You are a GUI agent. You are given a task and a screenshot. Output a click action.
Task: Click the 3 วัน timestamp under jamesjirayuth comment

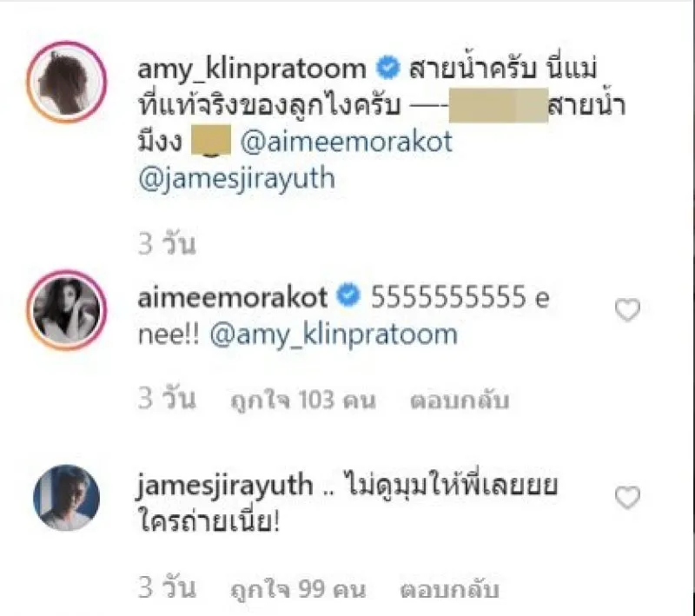pos(167,588)
